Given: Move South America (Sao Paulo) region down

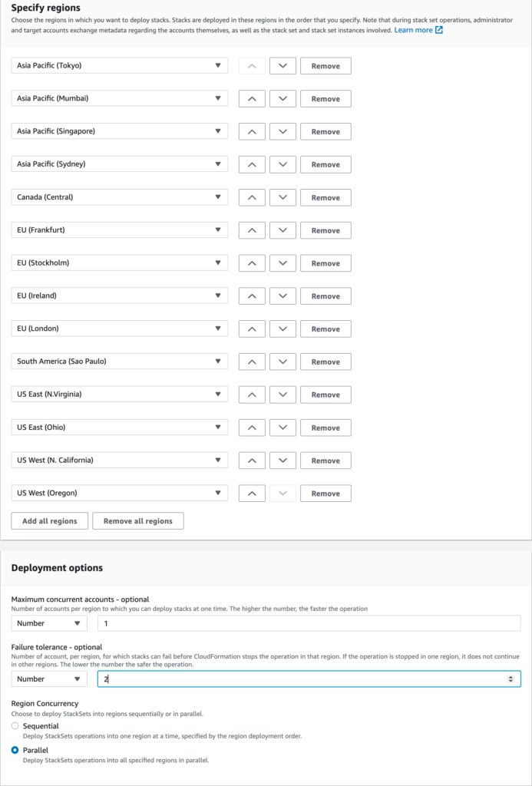Looking at the screenshot, I should click(x=283, y=362).
